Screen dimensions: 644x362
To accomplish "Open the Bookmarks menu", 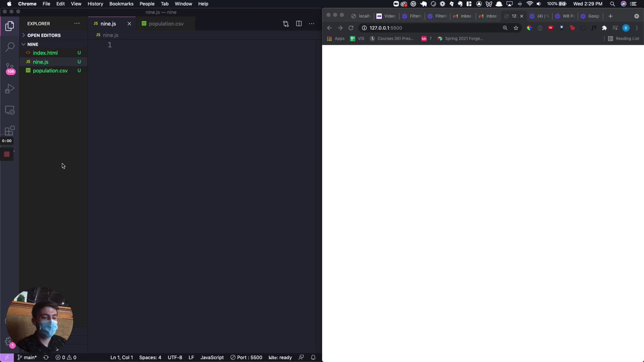I will tap(121, 4).
